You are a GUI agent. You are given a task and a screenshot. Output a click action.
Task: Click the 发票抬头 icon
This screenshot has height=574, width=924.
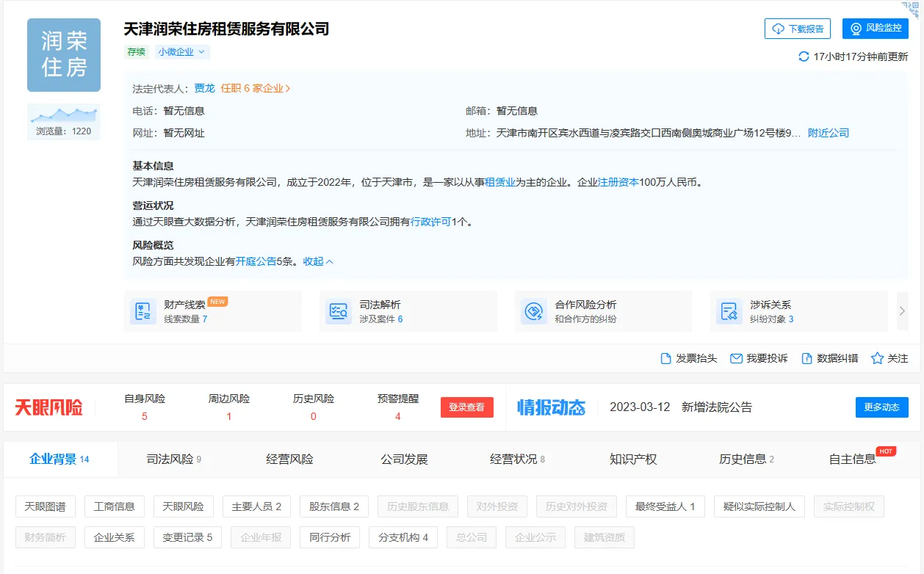[x=665, y=358]
